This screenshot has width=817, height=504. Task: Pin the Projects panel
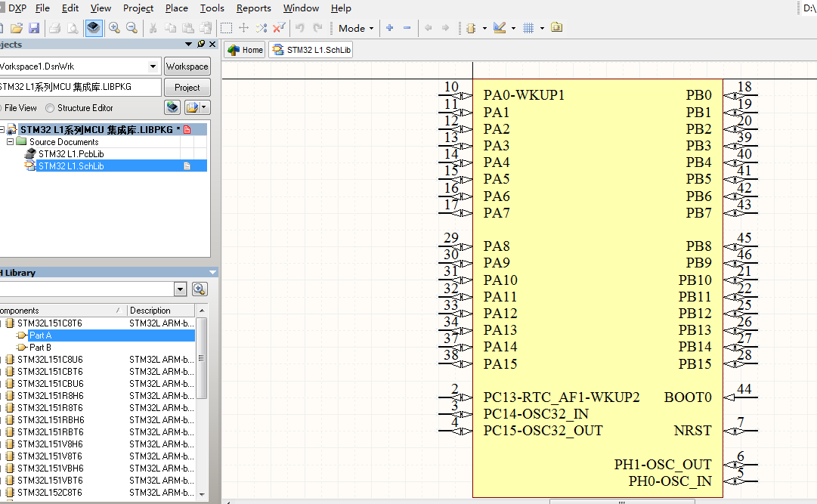pos(201,45)
